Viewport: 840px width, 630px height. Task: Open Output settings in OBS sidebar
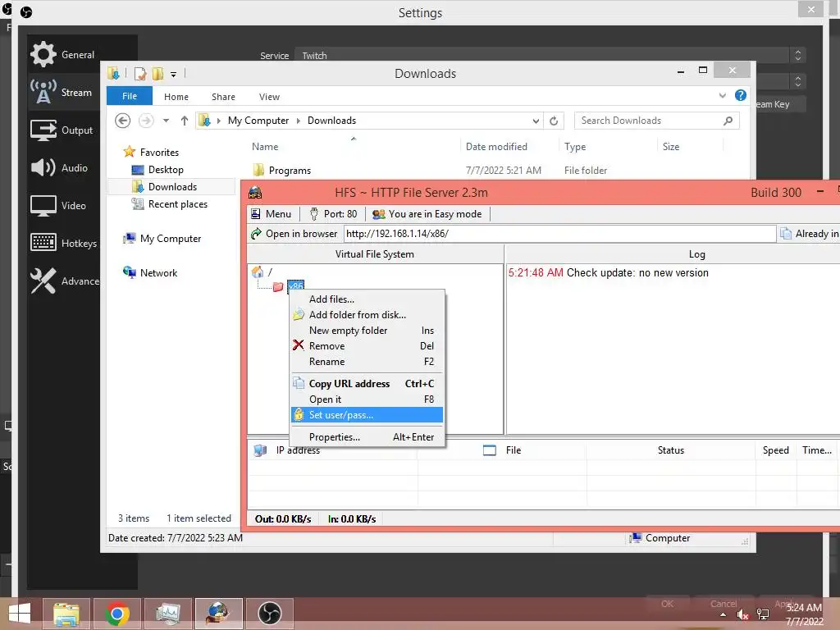(63, 130)
